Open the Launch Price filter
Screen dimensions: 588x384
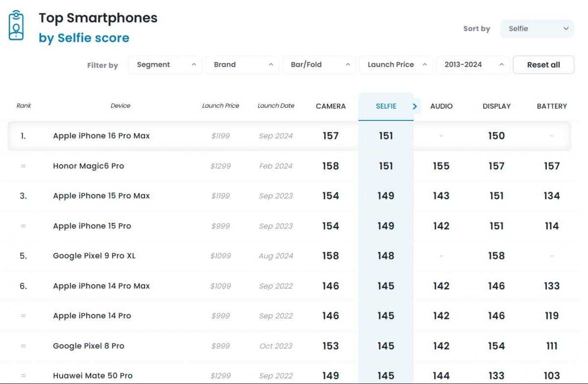(396, 65)
